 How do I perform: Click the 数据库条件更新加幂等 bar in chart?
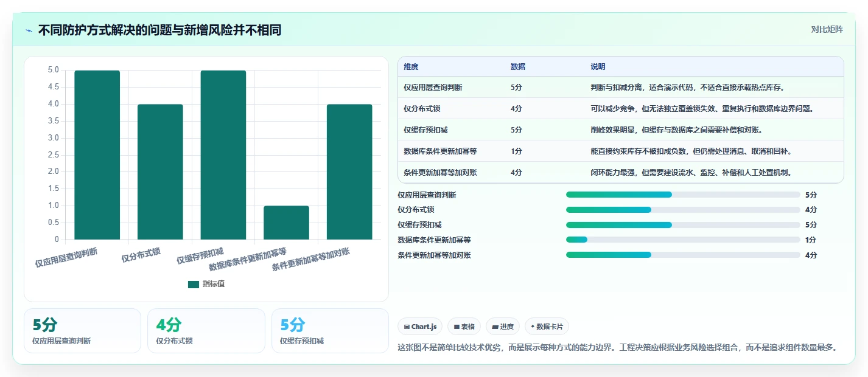pyautogui.click(x=286, y=223)
